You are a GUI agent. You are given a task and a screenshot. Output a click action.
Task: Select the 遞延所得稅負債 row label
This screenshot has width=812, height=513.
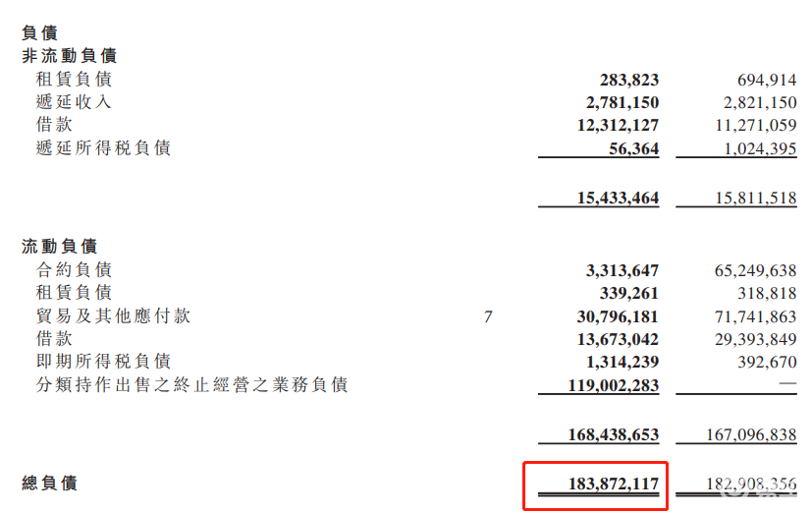click(103, 148)
